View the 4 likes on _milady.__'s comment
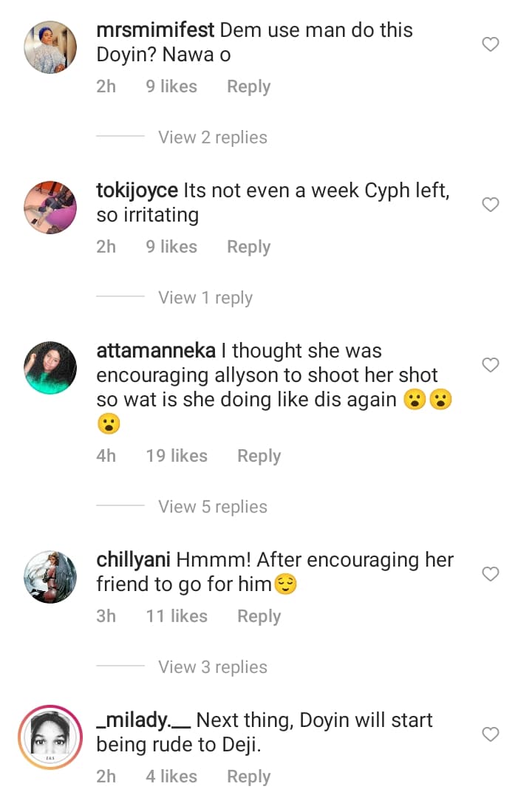Image resolution: width=532 pixels, height=809 pixels. pyautogui.click(x=171, y=776)
